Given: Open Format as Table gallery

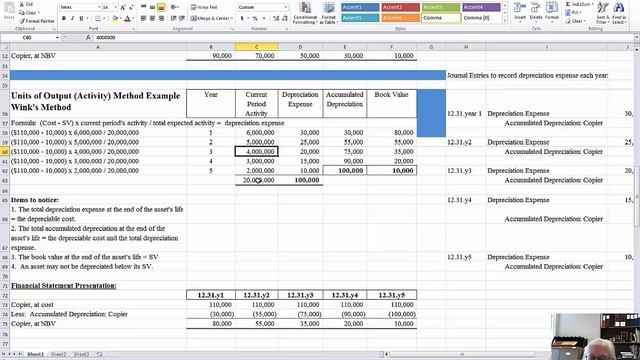Looking at the screenshot, I should (x=328, y=13).
